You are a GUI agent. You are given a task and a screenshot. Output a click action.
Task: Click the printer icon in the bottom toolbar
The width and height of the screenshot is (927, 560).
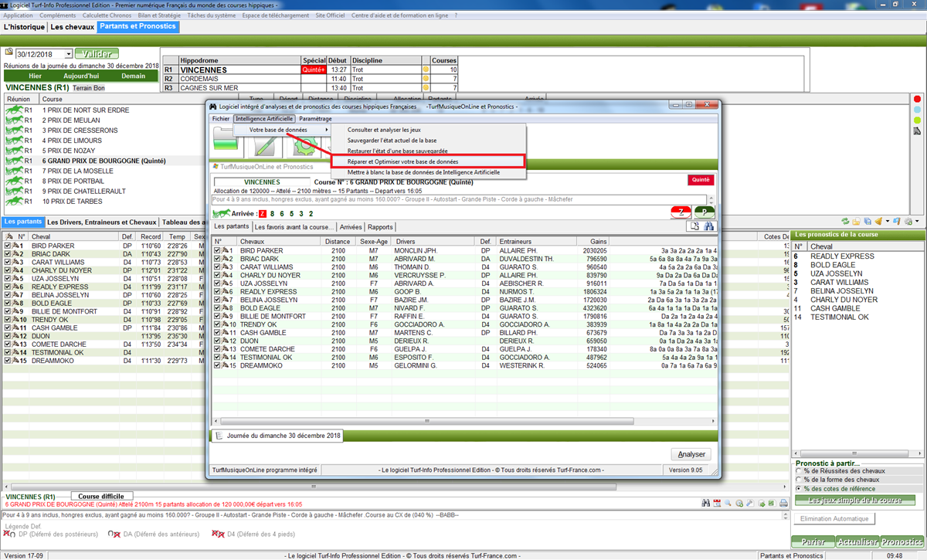(783, 503)
